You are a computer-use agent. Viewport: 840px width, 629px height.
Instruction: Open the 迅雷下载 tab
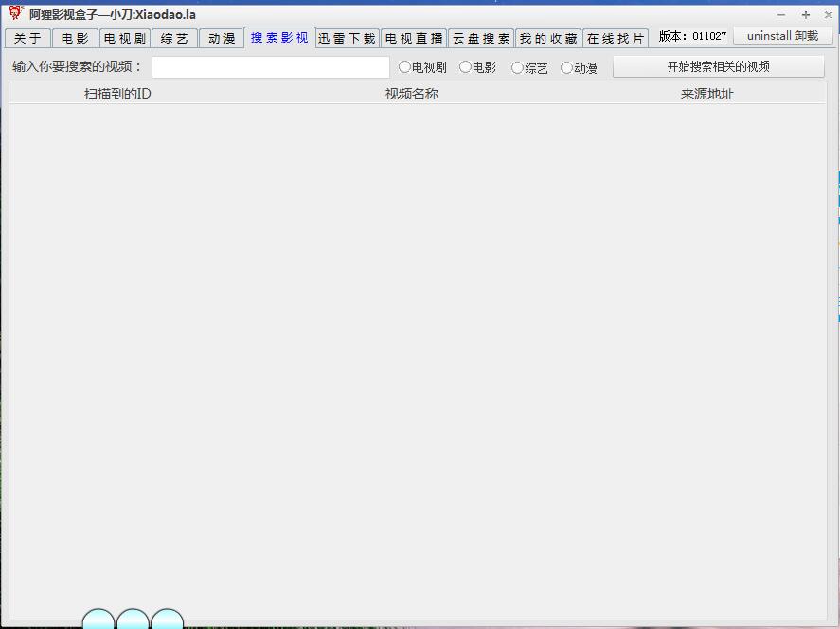pos(348,39)
